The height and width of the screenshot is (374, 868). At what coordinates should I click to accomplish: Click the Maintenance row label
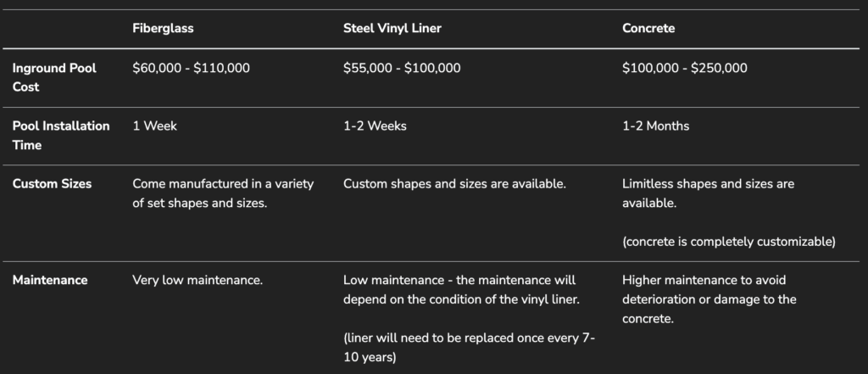(50, 280)
